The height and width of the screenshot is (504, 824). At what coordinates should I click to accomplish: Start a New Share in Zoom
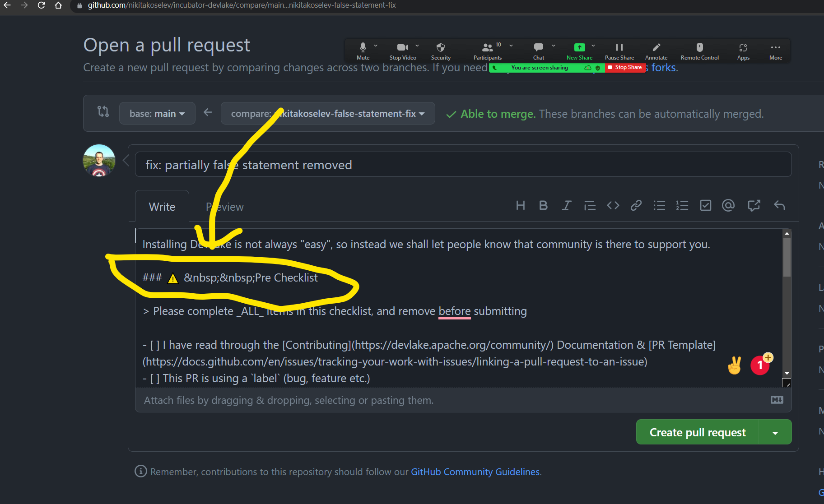coord(580,51)
